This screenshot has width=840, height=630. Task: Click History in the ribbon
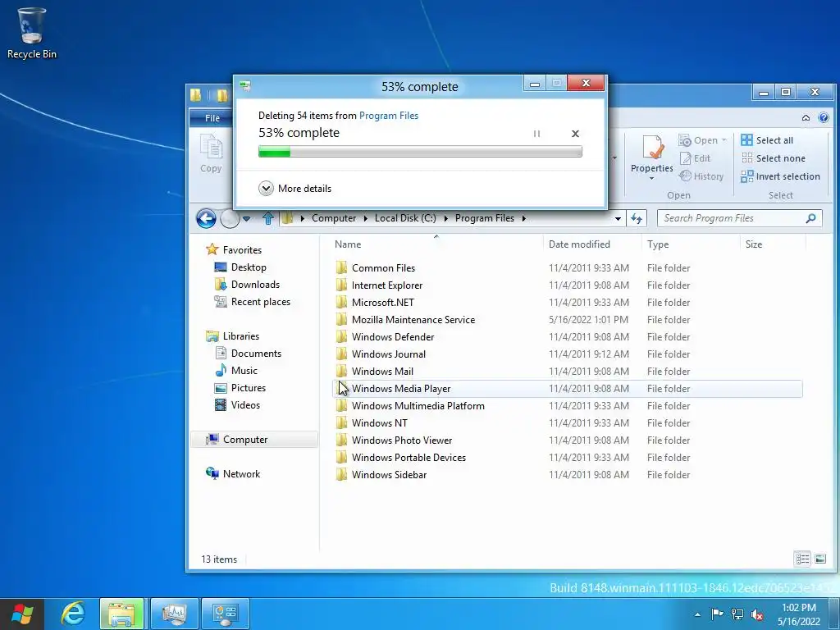pos(701,176)
